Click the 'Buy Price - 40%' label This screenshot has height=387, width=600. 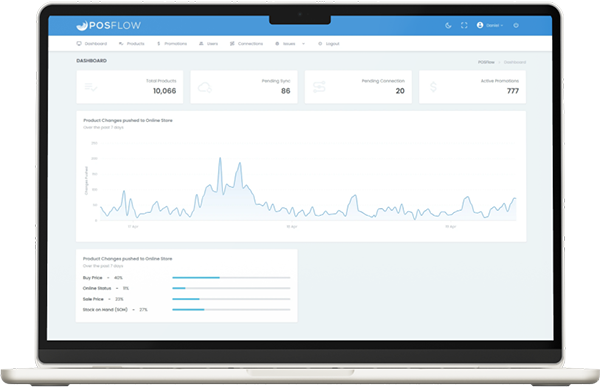103,278
